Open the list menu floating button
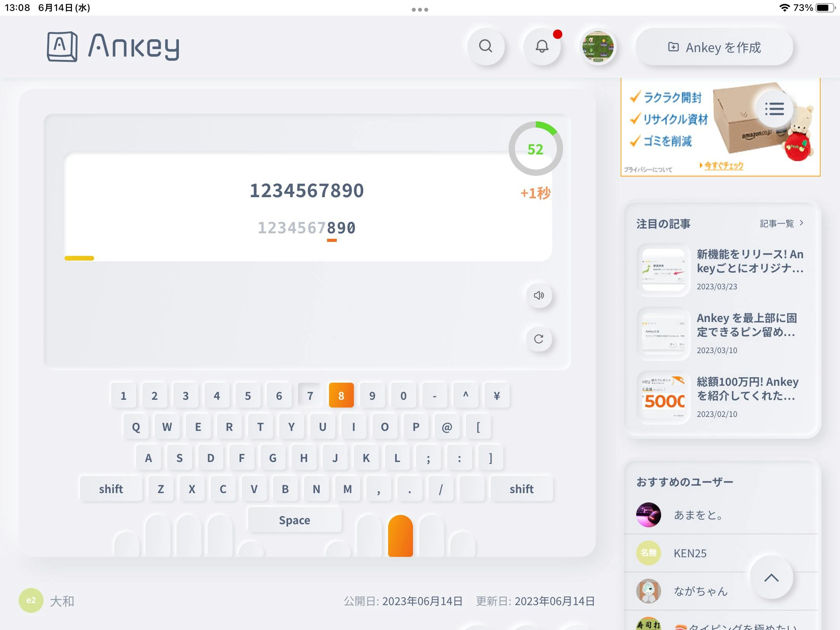The image size is (840, 630). coord(774,109)
